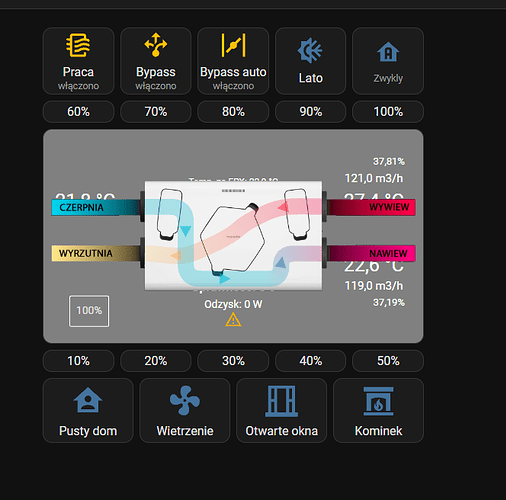Click the Lato sun-snowflake icon
Image resolution: width=506 pixels, height=500 pixels.
(x=310, y=51)
